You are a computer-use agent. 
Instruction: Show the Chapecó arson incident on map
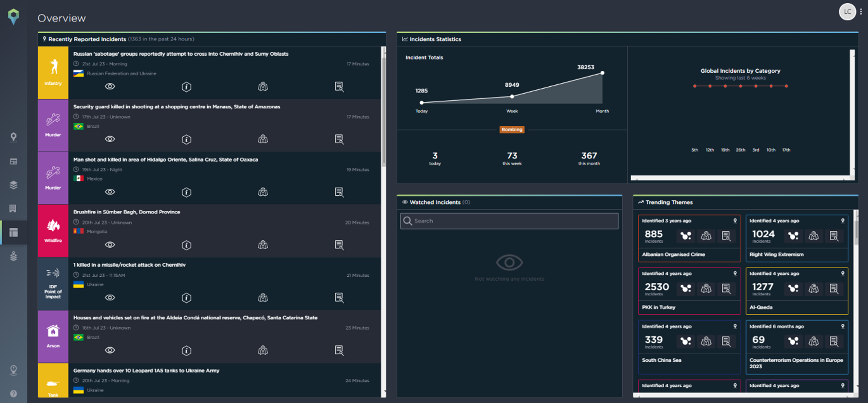(x=263, y=350)
